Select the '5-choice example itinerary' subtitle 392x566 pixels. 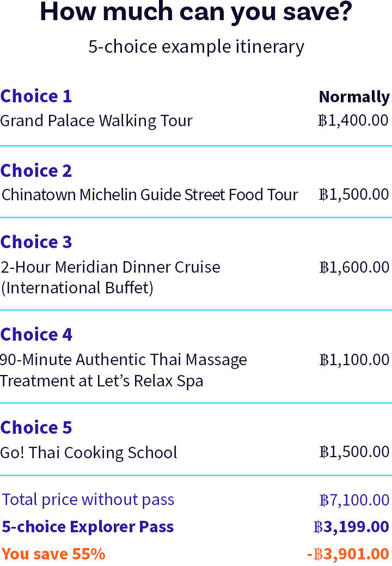click(x=196, y=47)
